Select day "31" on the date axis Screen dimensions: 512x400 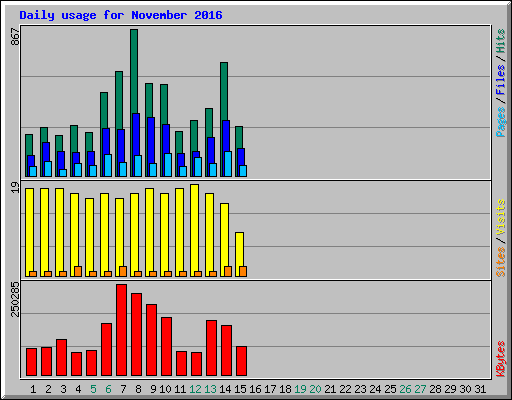click(x=480, y=389)
